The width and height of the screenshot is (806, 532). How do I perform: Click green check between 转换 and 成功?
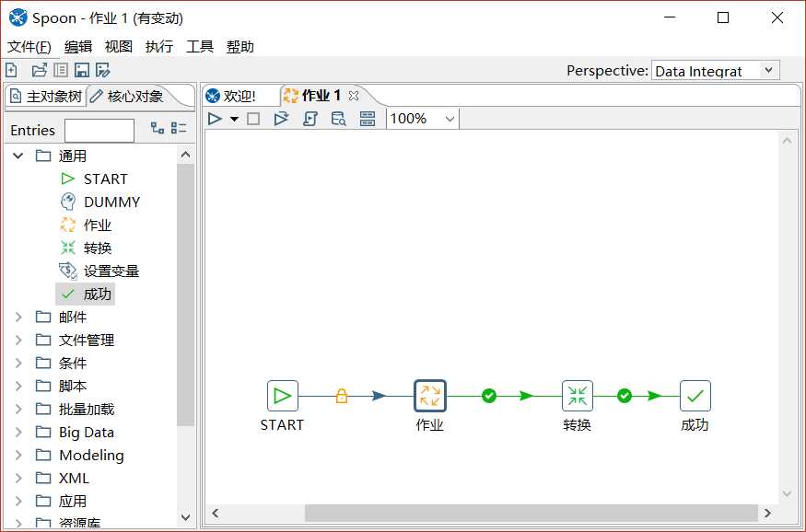coord(624,396)
